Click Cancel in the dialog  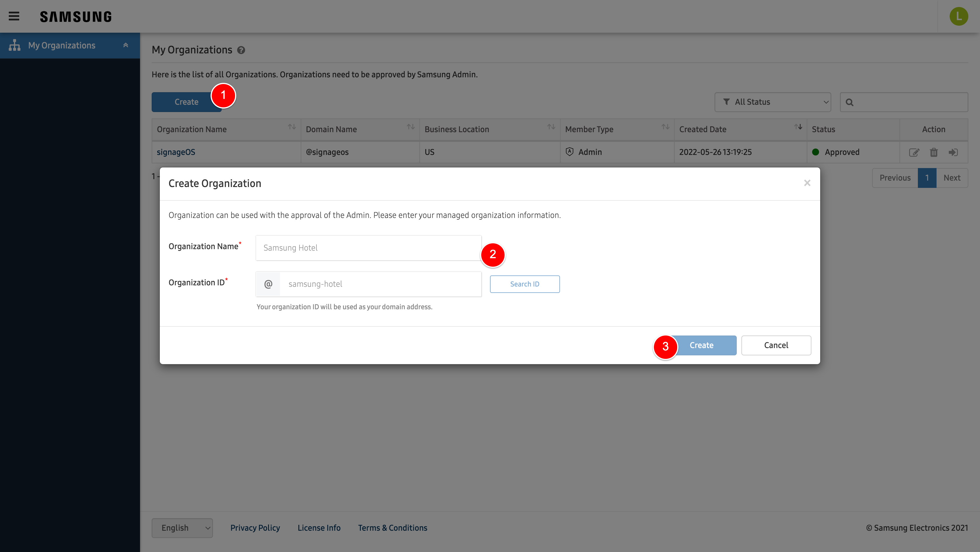click(776, 345)
